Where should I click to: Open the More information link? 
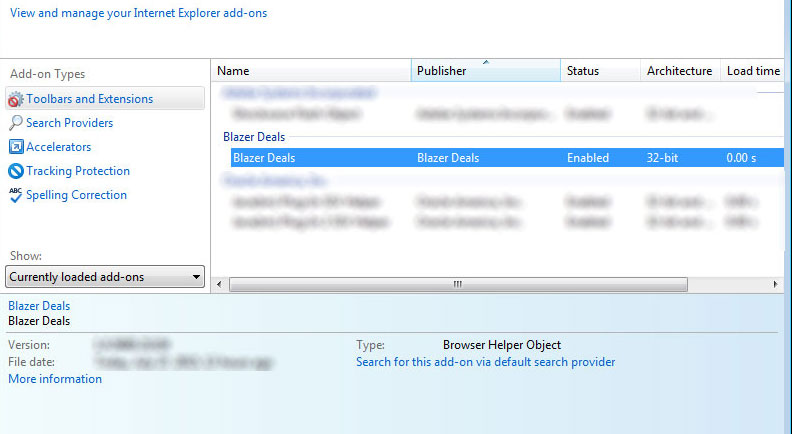55,379
